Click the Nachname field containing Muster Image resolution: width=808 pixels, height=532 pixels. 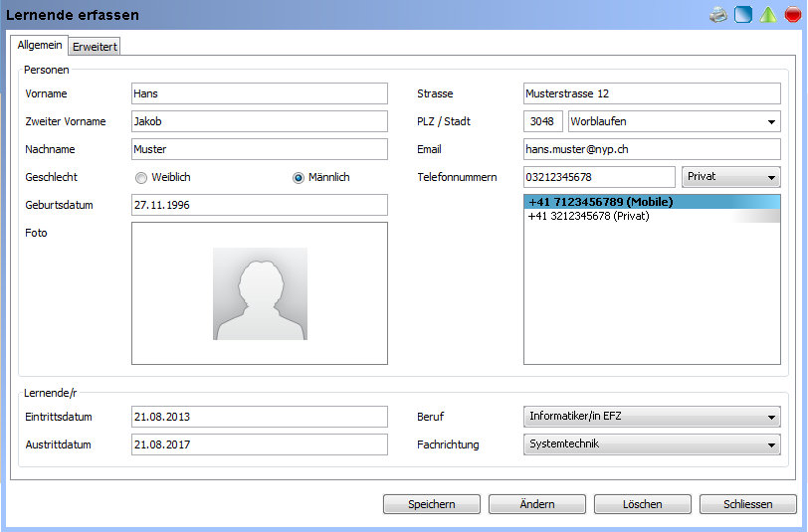(260, 149)
